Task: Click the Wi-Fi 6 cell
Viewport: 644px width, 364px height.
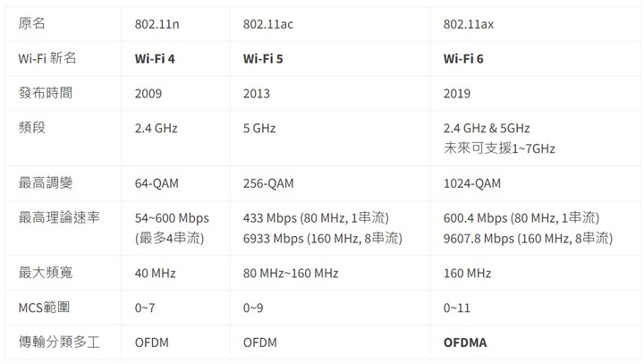Action: (x=536, y=59)
